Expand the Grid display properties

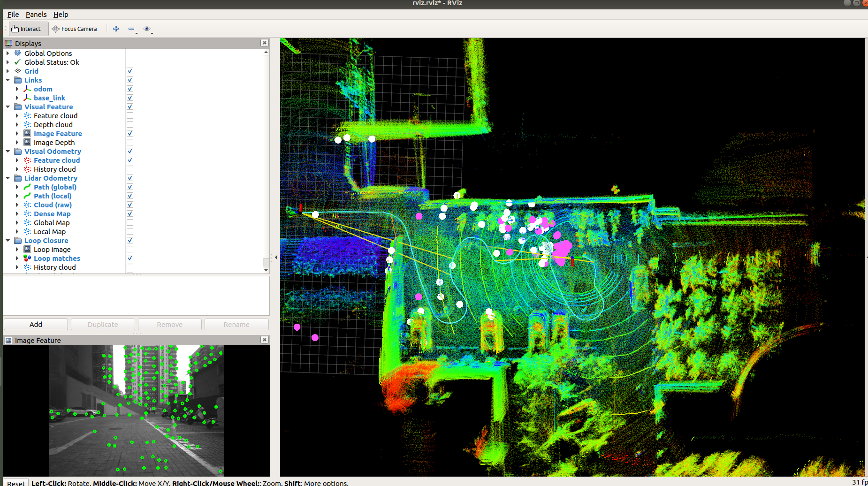pos(8,71)
